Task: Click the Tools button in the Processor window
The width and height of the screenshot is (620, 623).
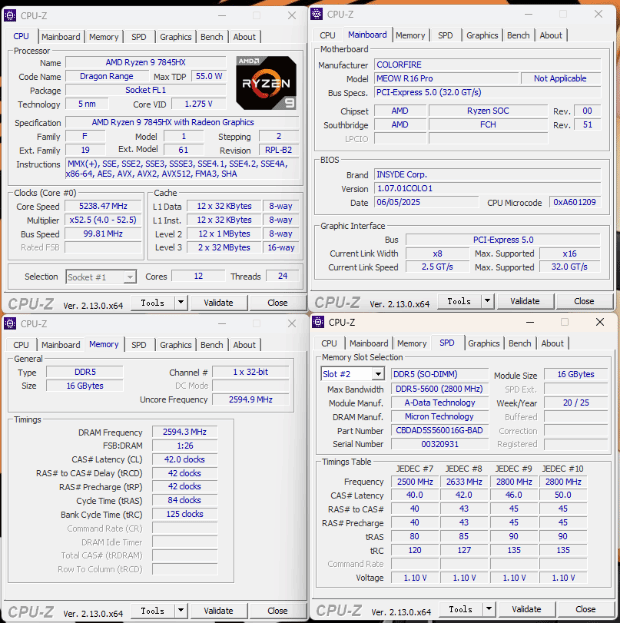Action: tap(153, 302)
